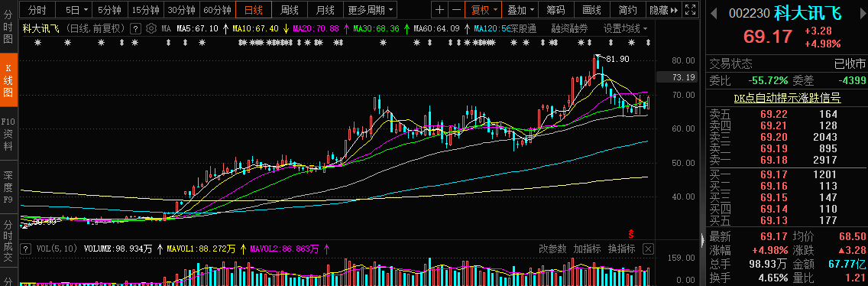Click MA10:67.40 indicator label

[255, 29]
